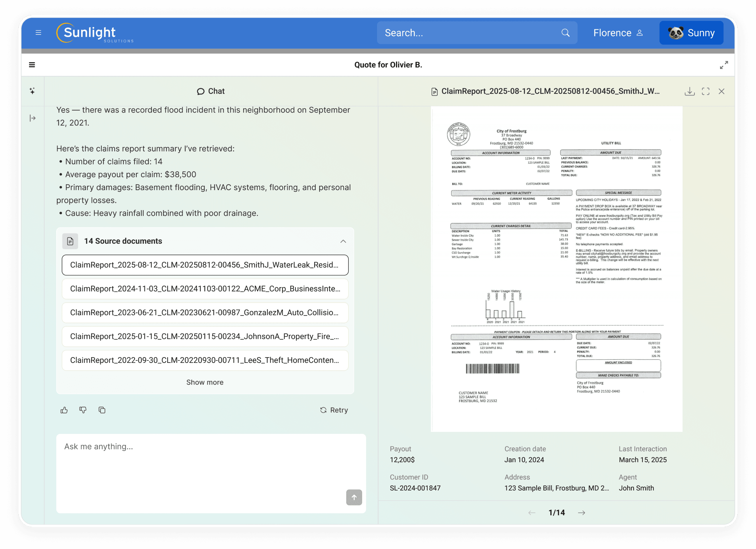The height and width of the screenshot is (549, 756).
Task: Open the top-left hamburger navigation menu
Action: pos(38,33)
